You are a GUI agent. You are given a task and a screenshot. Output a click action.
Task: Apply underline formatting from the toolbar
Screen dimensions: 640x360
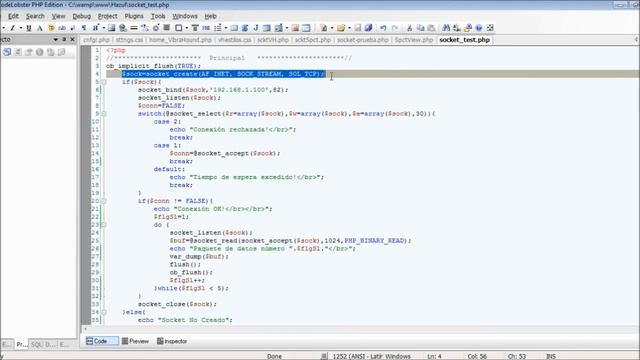(x=29, y=28)
